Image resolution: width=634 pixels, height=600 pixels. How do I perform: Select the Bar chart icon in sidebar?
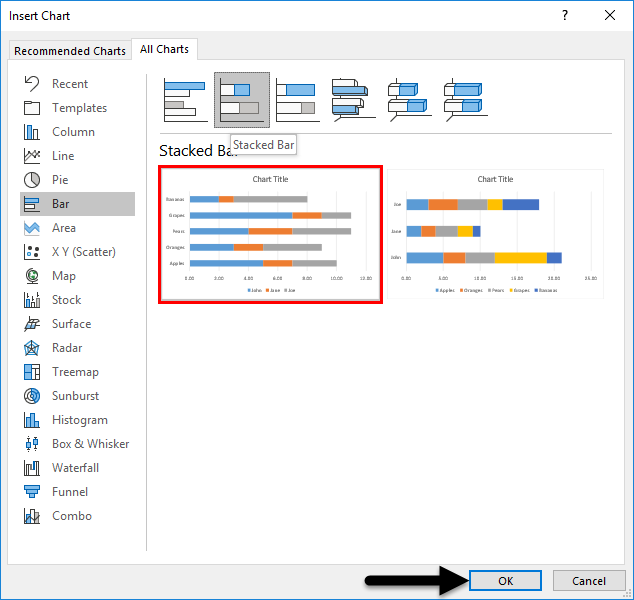tap(32, 204)
